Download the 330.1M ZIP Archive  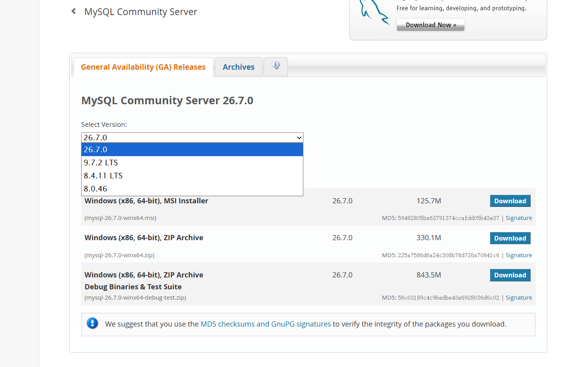tap(510, 238)
